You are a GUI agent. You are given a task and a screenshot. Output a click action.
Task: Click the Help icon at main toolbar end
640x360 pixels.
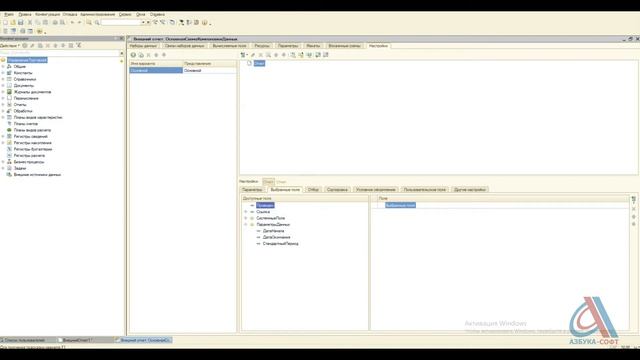point(204,22)
